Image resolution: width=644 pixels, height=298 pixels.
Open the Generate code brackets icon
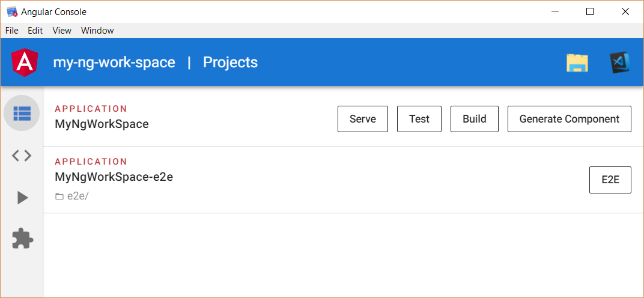click(x=22, y=156)
